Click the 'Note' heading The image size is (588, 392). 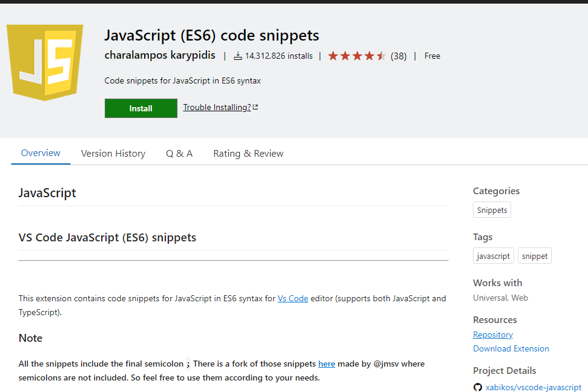point(30,338)
